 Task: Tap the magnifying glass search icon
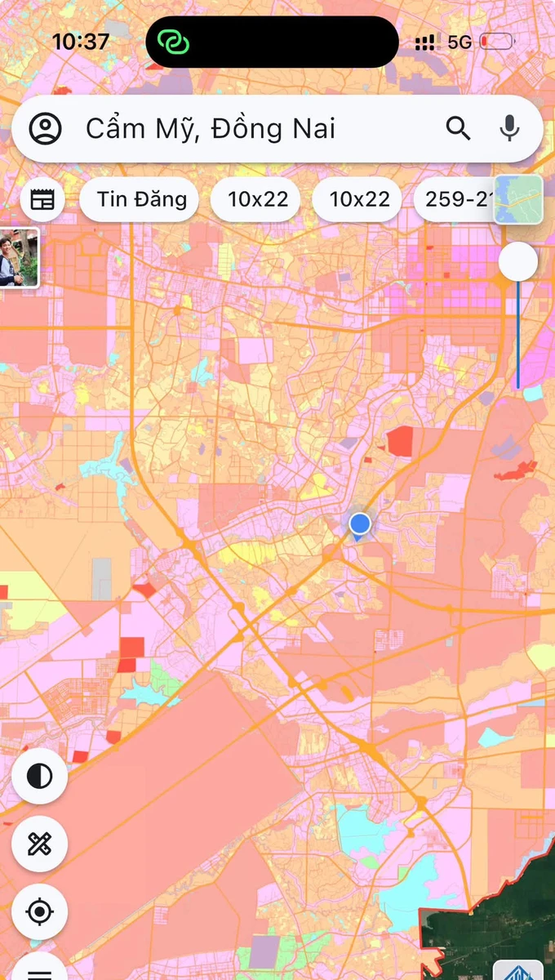(458, 128)
